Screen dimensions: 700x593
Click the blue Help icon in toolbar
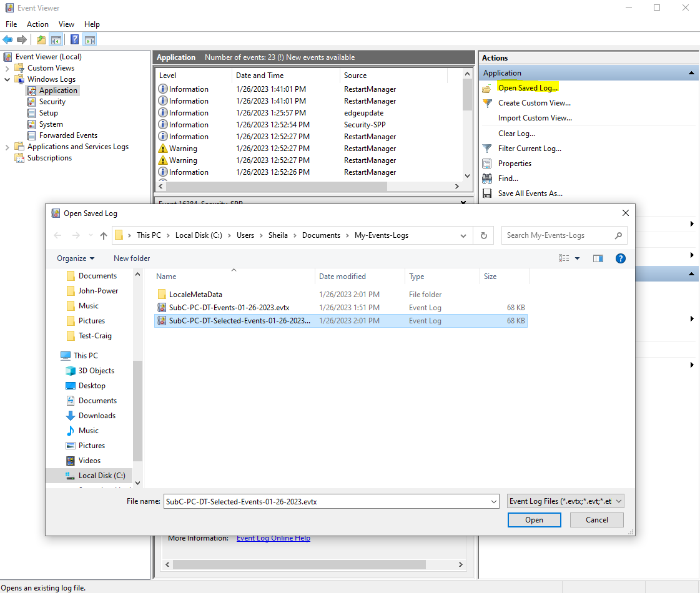(74, 40)
